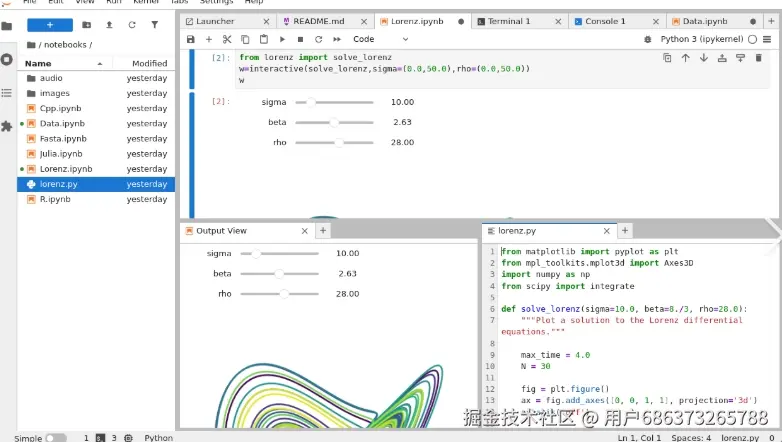Click the Python kernel status bar label
The height and width of the screenshot is (442, 782).
[159, 438]
